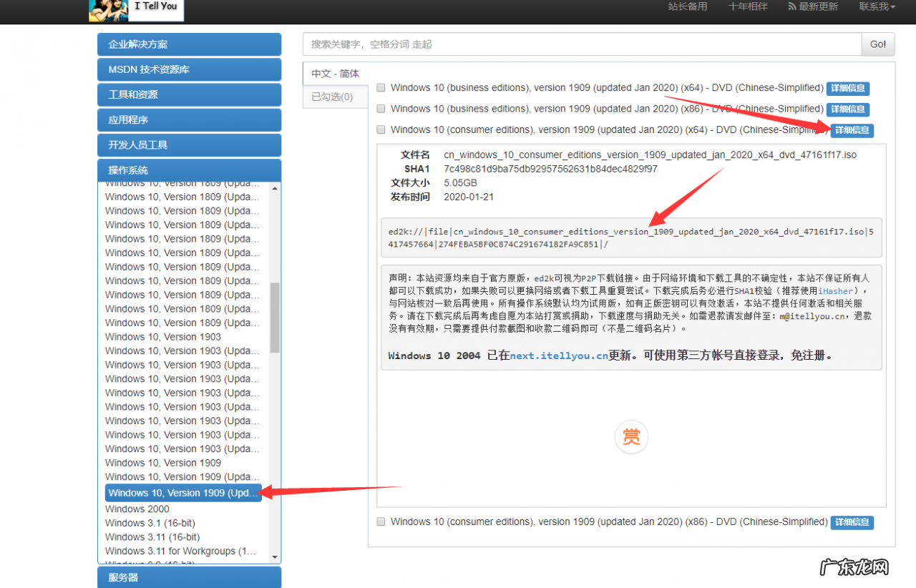Expand the 工具和资源 category
916x588 pixels.
pyautogui.click(x=189, y=94)
